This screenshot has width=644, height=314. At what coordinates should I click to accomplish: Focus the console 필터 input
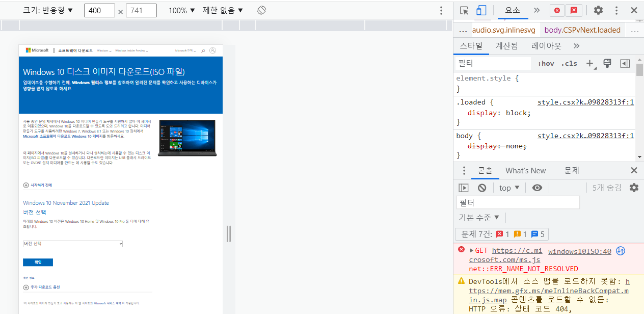point(518,202)
